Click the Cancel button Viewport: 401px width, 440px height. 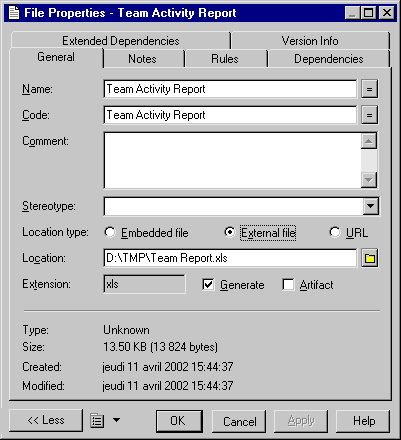pos(239,421)
